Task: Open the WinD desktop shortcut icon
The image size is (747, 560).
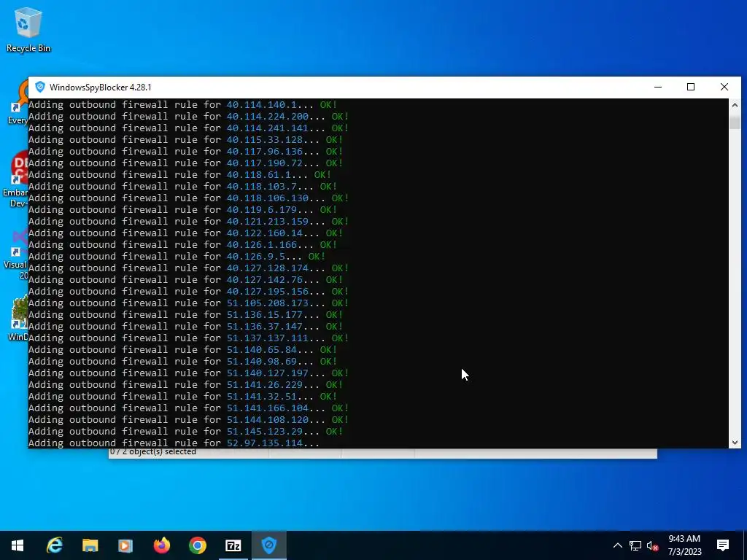Action: click(x=18, y=318)
